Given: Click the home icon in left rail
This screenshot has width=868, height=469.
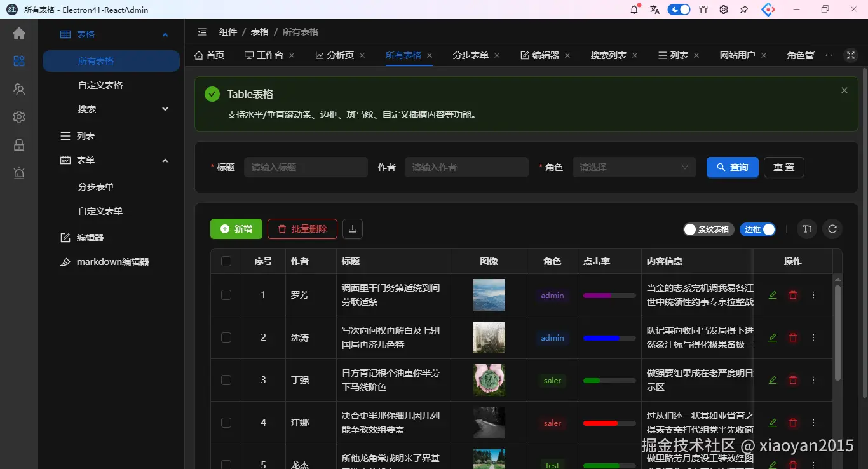Looking at the screenshot, I should coord(19,34).
